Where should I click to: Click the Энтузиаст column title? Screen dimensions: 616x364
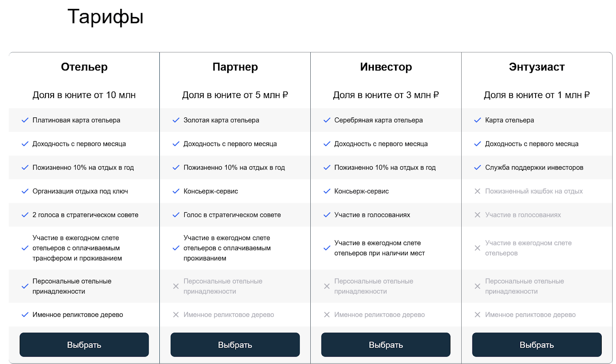pyautogui.click(x=537, y=67)
